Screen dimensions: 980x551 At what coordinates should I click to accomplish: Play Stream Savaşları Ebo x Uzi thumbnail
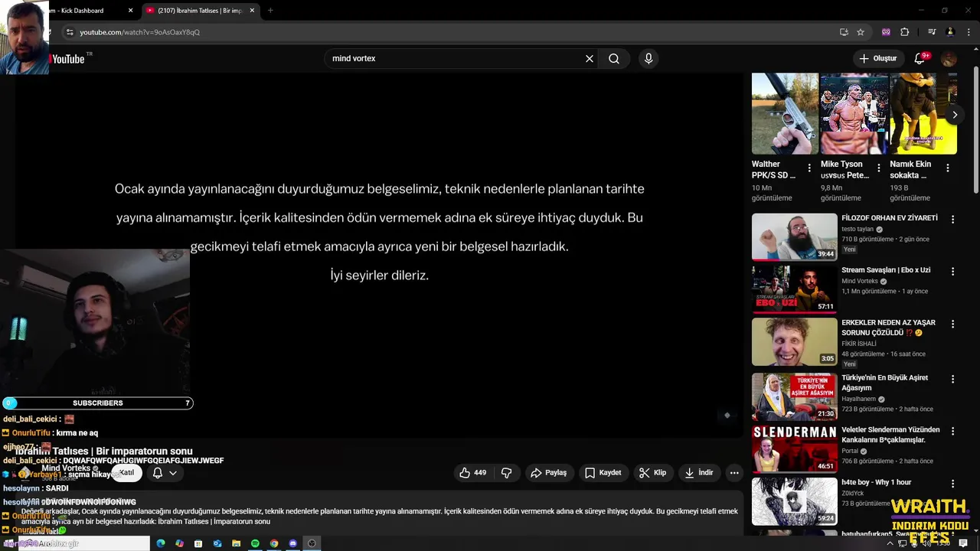coord(794,289)
